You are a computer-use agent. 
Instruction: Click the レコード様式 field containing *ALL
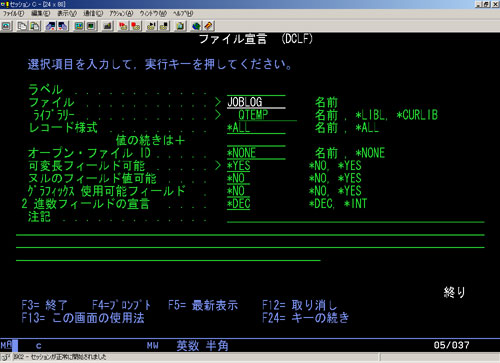(x=256, y=128)
